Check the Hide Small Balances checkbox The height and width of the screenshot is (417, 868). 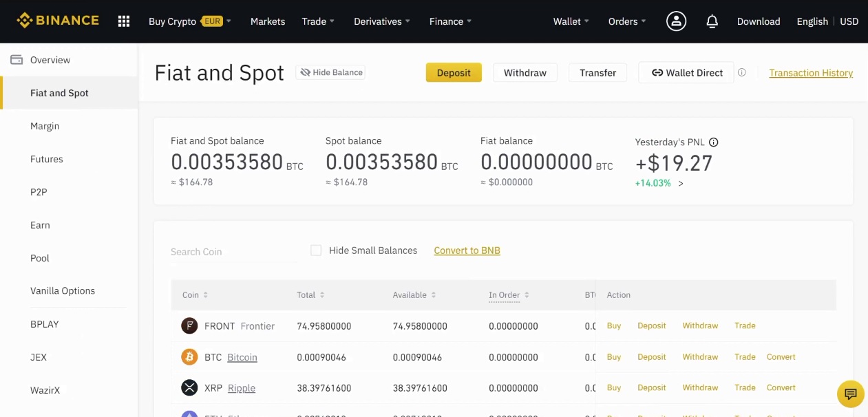pyautogui.click(x=316, y=250)
